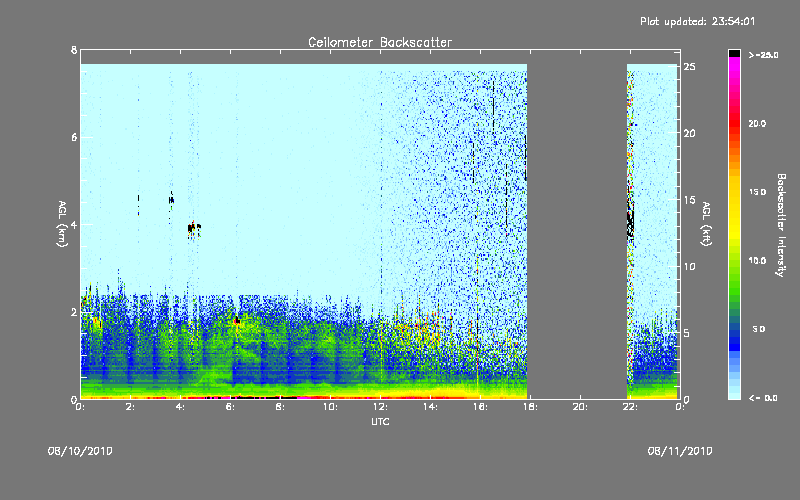Click the '12:' tick on the UTC axis

pyautogui.click(x=380, y=407)
